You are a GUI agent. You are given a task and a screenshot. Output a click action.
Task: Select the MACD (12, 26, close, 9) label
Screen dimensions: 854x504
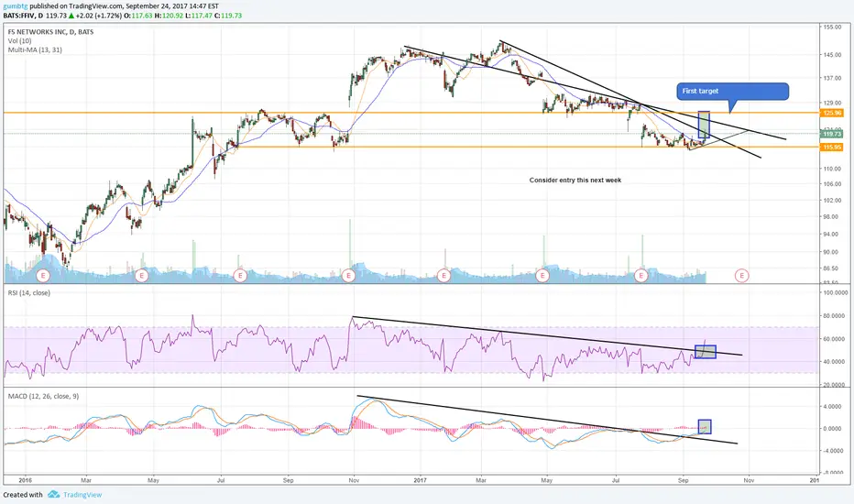pyautogui.click(x=43, y=396)
